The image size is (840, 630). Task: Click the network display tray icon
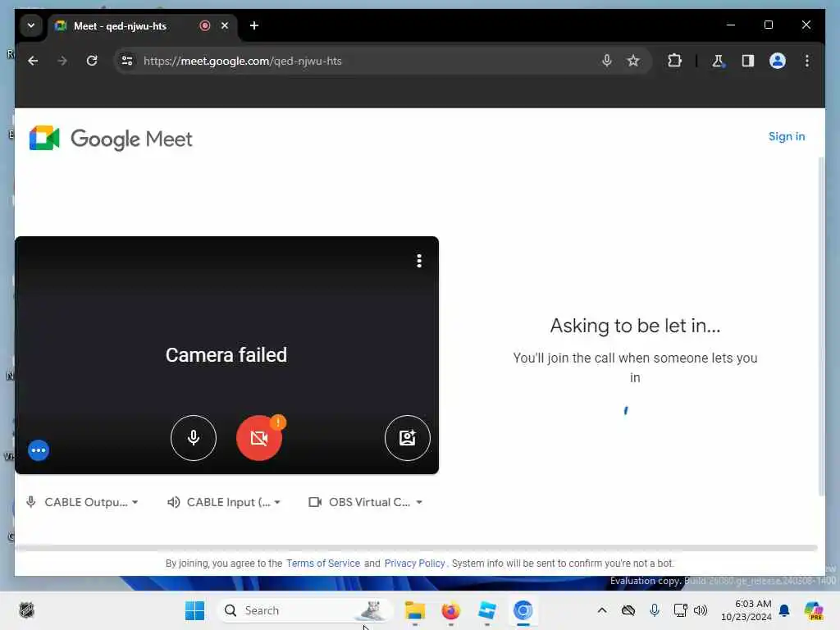[x=680, y=610]
